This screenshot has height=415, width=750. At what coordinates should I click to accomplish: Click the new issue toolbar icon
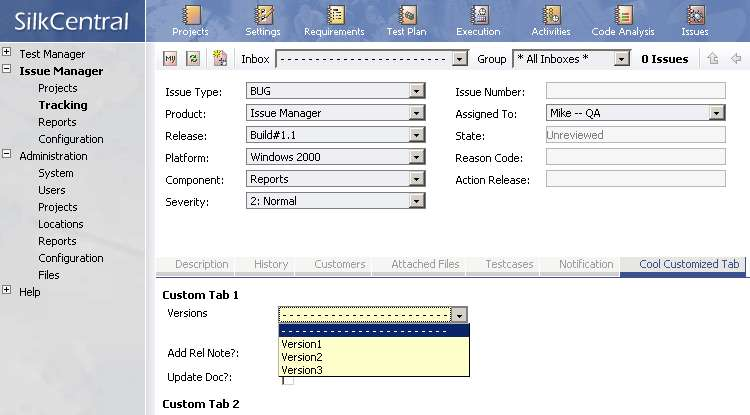click(x=220, y=58)
